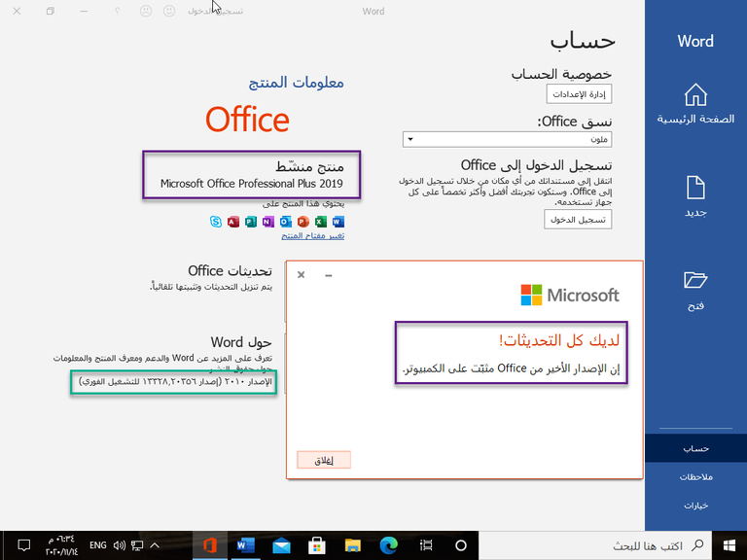Minimize the Microsoft update dialog
The image size is (747, 560).
pyautogui.click(x=328, y=275)
